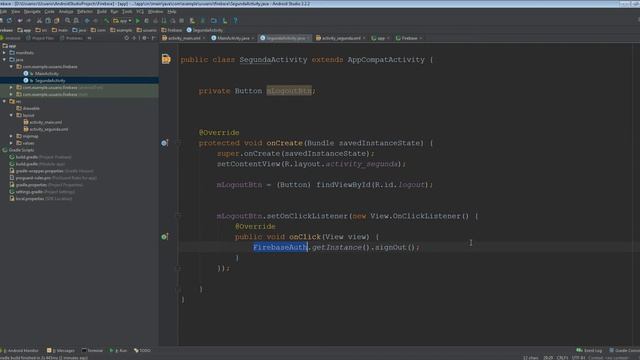This screenshot has height=360, width=640.
Task: Open the Event Log button
Action: tap(590, 350)
